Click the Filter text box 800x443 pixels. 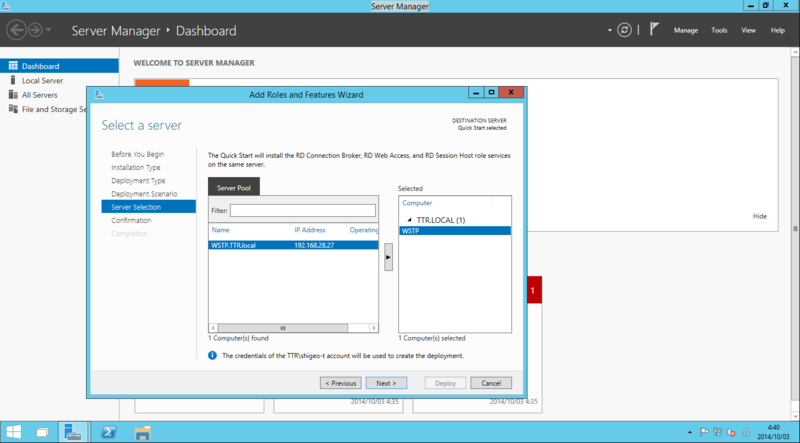pos(303,210)
